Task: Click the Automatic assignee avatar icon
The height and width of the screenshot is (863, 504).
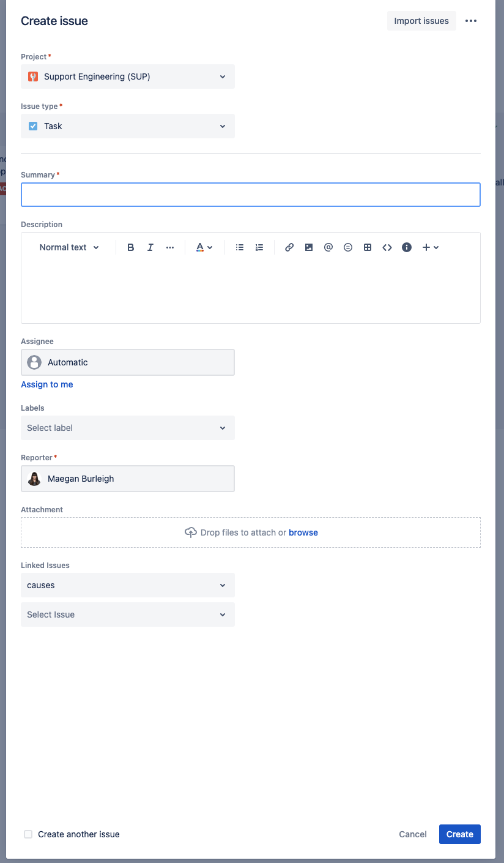Action: [x=35, y=362]
